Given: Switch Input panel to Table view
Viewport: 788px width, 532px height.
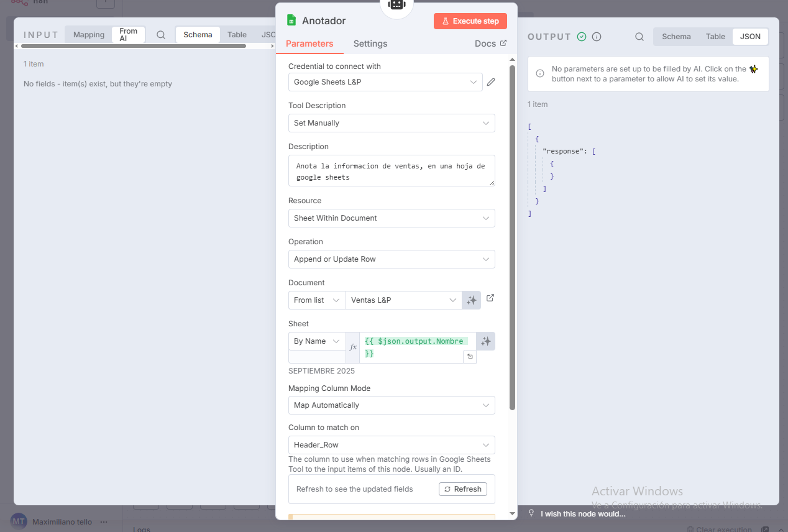Looking at the screenshot, I should tap(237, 35).
